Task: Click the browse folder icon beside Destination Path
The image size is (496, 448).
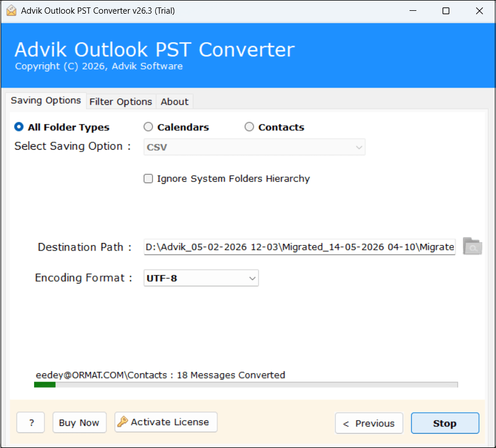Action: pyautogui.click(x=472, y=246)
